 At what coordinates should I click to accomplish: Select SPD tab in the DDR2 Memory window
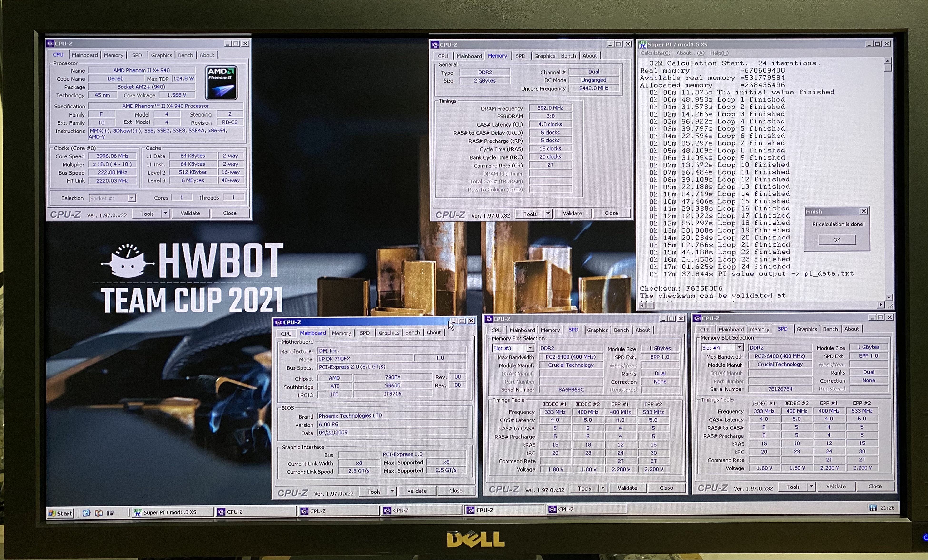pos(520,56)
